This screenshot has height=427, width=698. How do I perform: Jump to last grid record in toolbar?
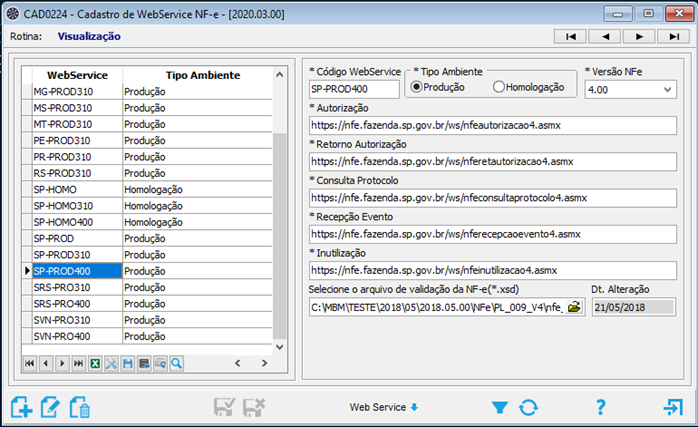pyautogui.click(x=78, y=363)
